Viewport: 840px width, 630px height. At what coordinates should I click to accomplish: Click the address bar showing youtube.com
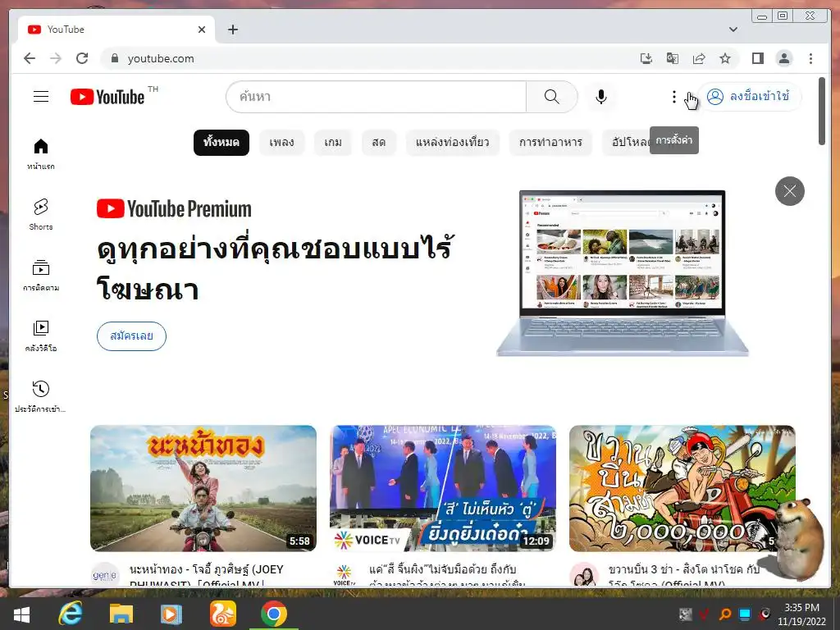coord(370,58)
